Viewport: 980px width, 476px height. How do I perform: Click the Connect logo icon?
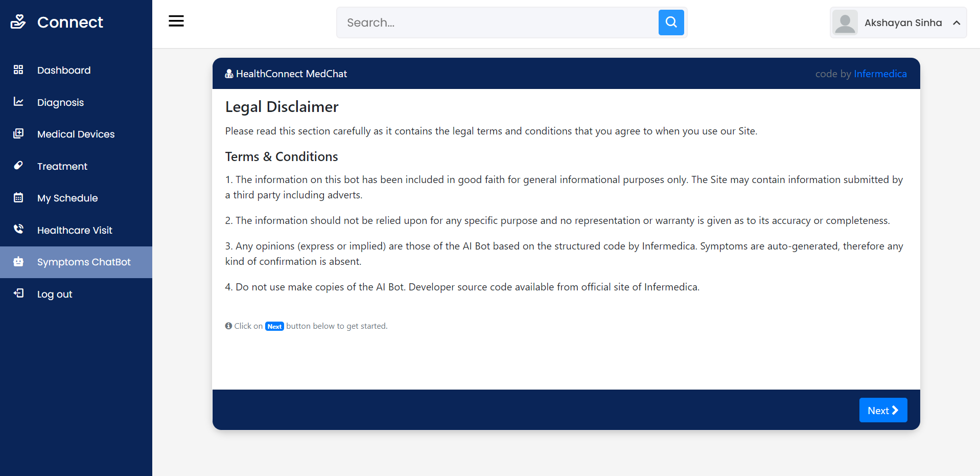tap(18, 22)
